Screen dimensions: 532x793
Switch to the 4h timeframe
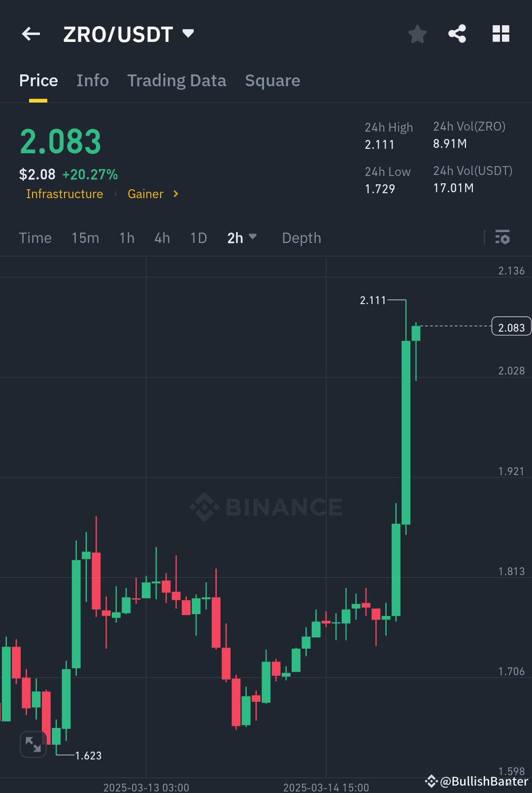162,238
